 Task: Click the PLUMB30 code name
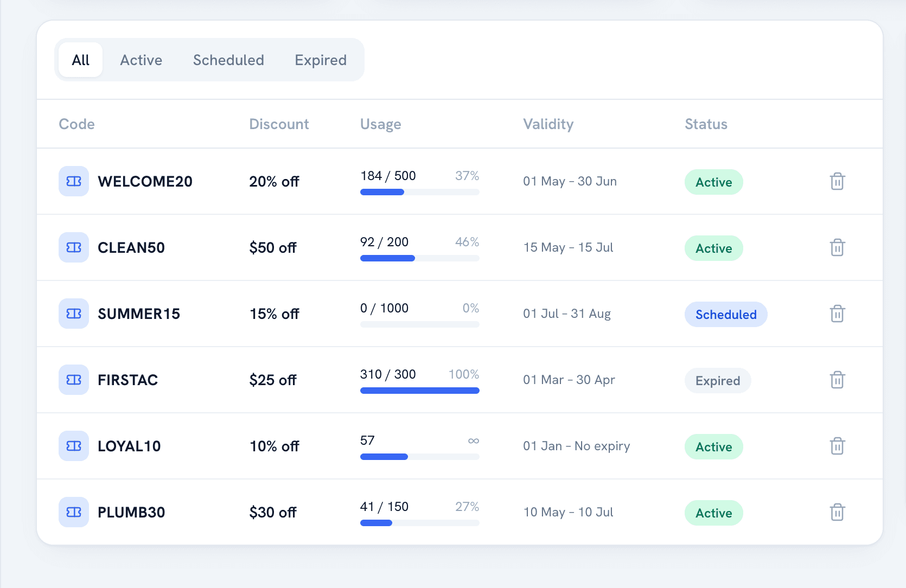click(131, 512)
